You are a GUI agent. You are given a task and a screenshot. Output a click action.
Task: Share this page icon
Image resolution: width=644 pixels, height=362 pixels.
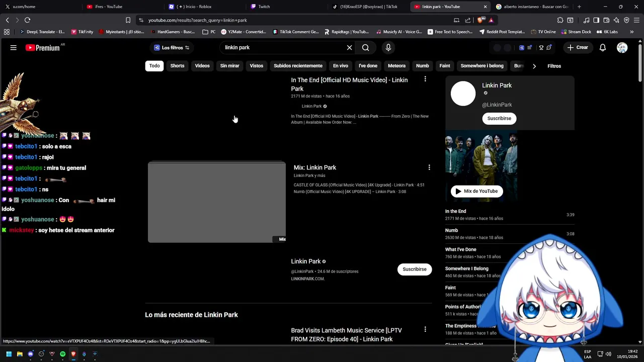[468, 20]
